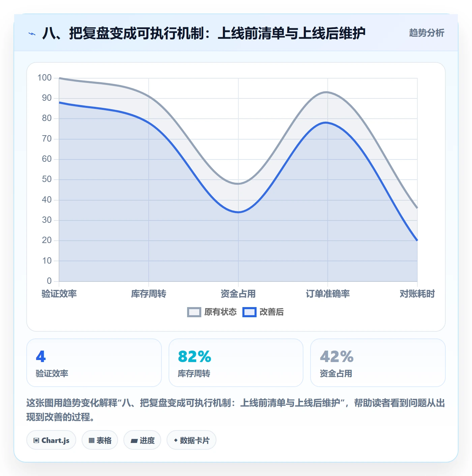Click the 库存周转 x-axis label

point(149,294)
